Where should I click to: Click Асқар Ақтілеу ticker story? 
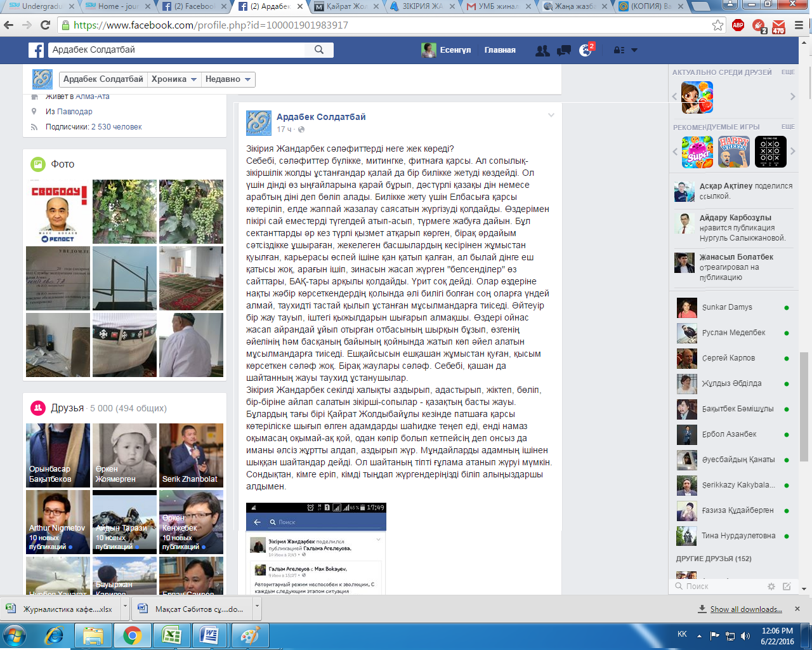coord(733,191)
